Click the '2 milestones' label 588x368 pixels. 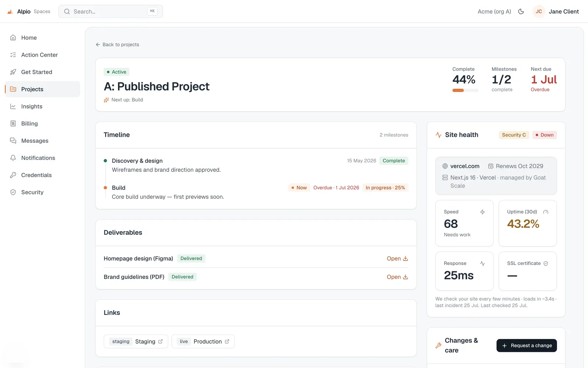[394, 135]
